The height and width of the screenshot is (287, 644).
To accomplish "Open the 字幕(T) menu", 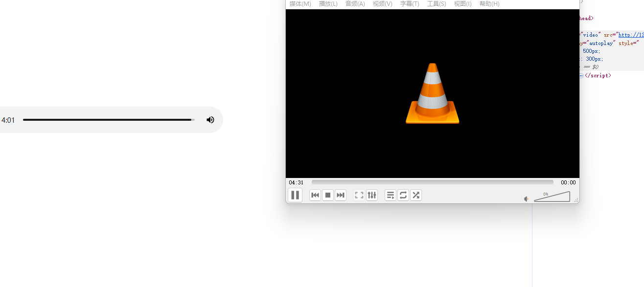I will (x=410, y=4).
